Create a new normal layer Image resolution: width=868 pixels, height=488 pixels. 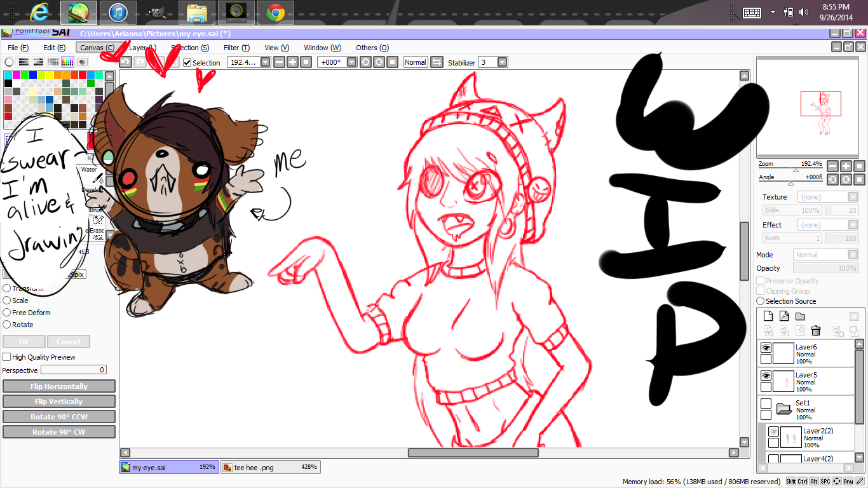click(x=768, y=316)
